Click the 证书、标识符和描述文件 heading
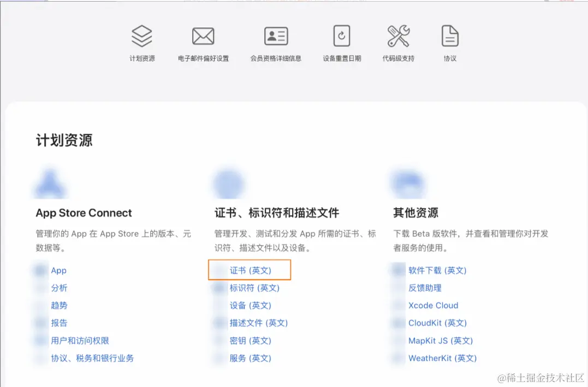 (277, 213)
